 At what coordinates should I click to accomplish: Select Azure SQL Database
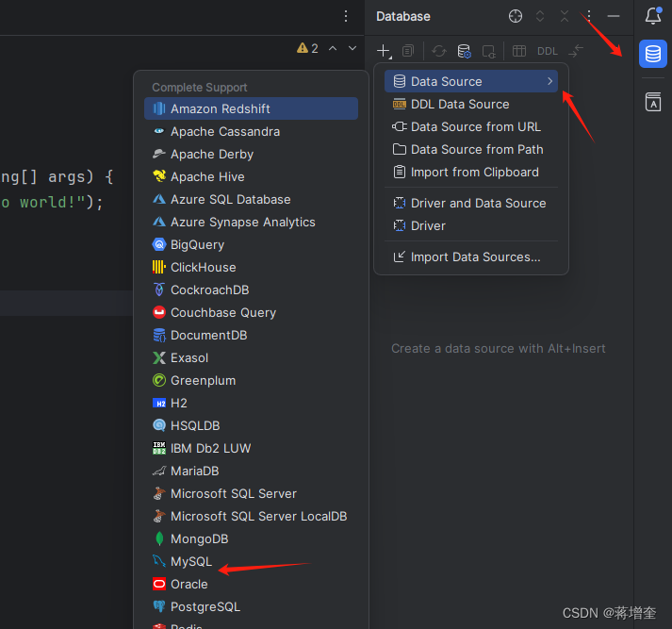click(251, 199)
